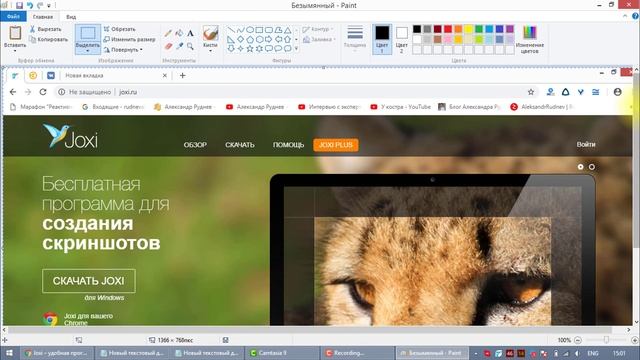The image size is (640, 360).
Task: Click the orange JOXI PLUS button
Action: (x=336, y=145)
